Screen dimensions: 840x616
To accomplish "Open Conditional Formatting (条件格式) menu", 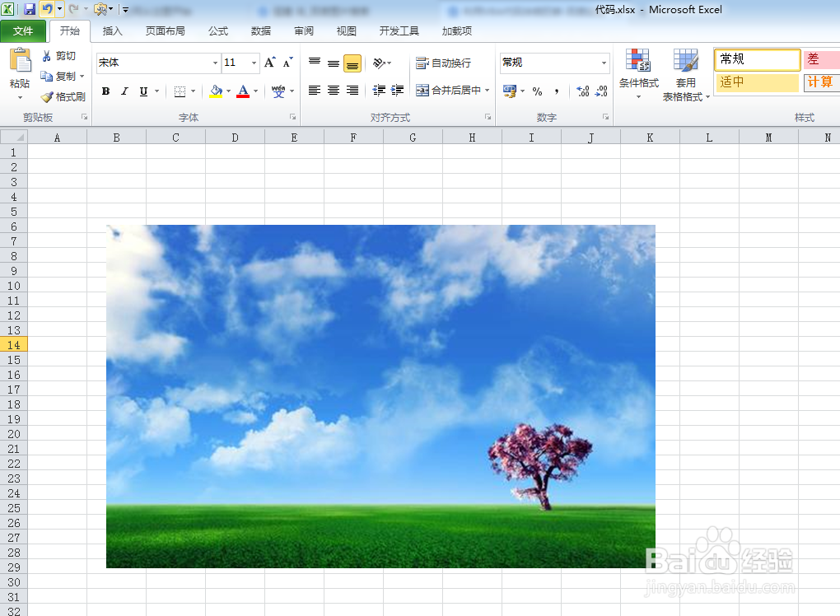I will click(x=638, y=73).
